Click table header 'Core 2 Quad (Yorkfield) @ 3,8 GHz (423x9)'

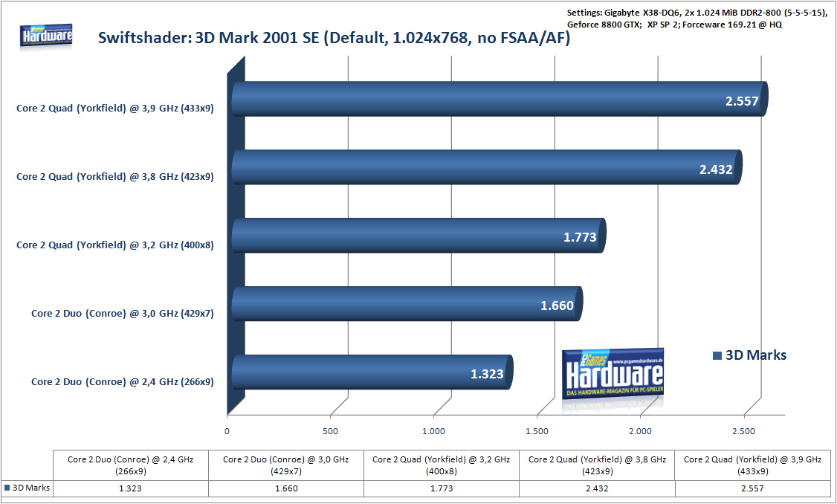(598, 465)
